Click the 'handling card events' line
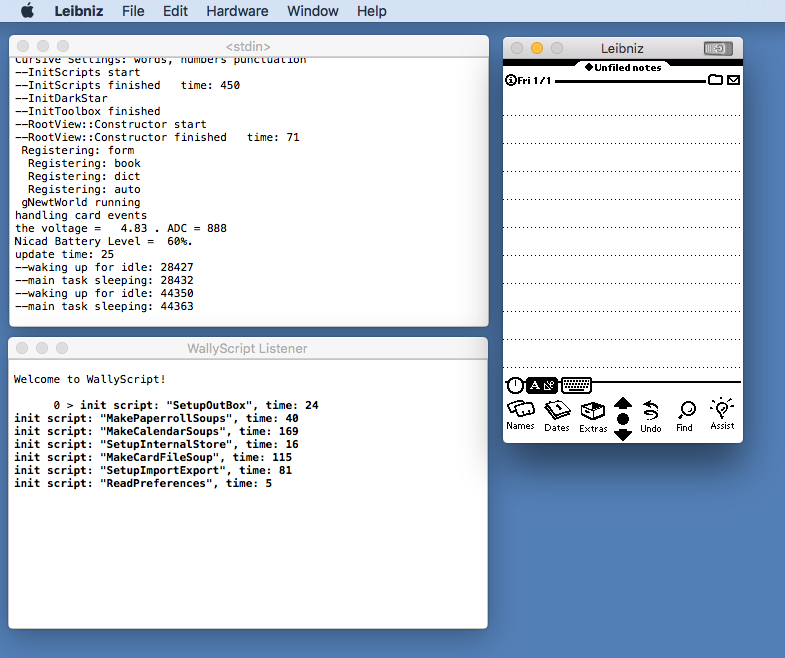The width and height of the screenshot is (785, 658). click(81, 215)
